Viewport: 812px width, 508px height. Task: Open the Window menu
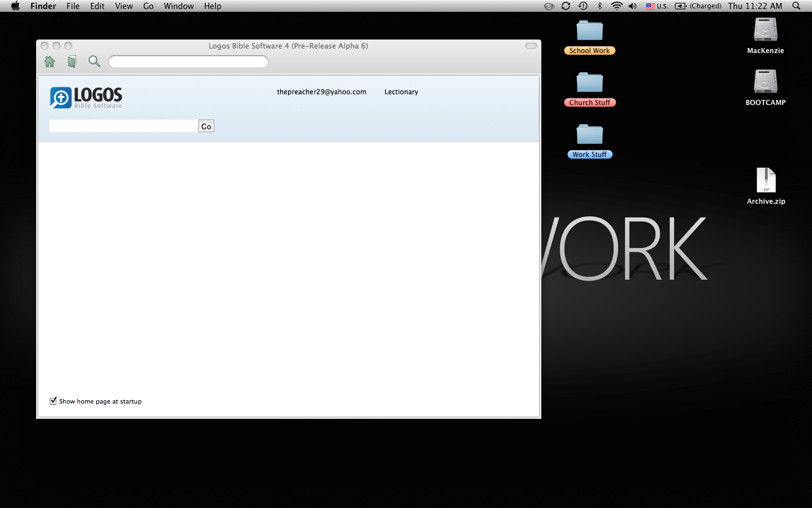(x=179, y=6)
